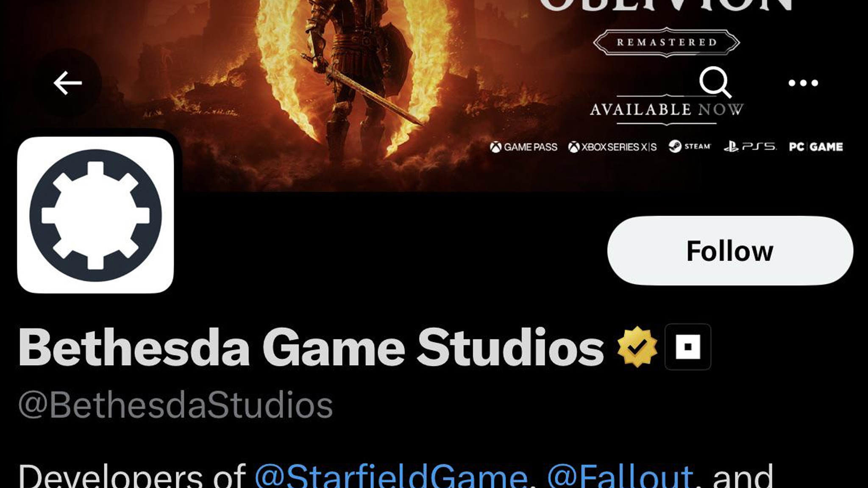Tap the Available Now text in banner

click(x=666, y=110)
